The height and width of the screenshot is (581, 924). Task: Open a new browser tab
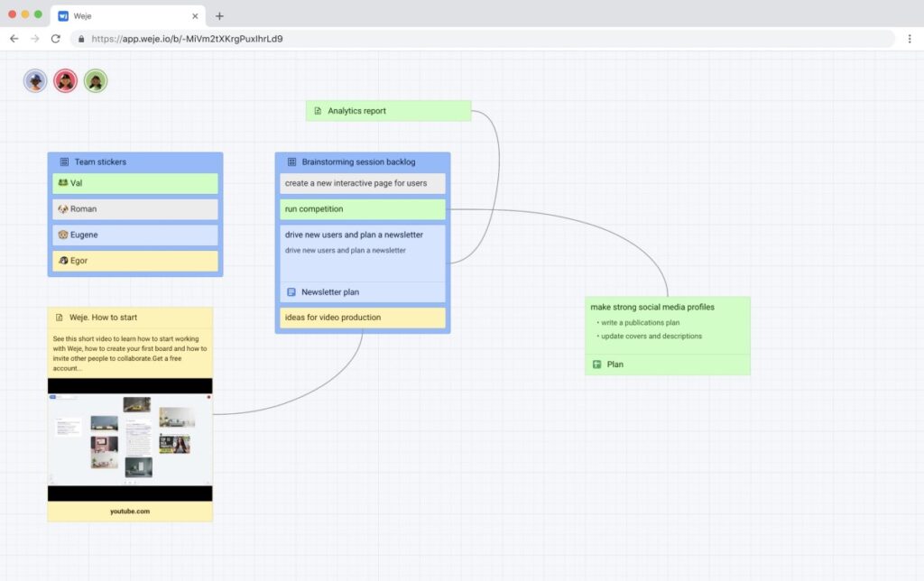click(219, 16)
